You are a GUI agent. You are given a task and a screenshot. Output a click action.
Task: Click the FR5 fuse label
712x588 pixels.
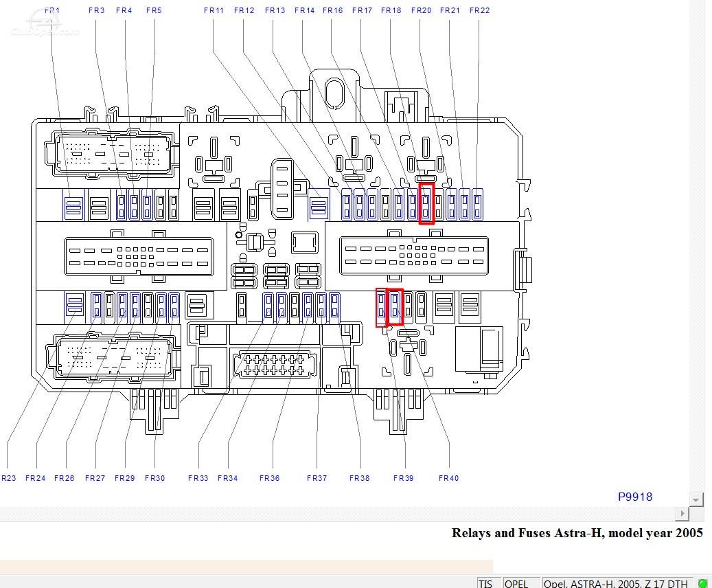tap(154, 10)
